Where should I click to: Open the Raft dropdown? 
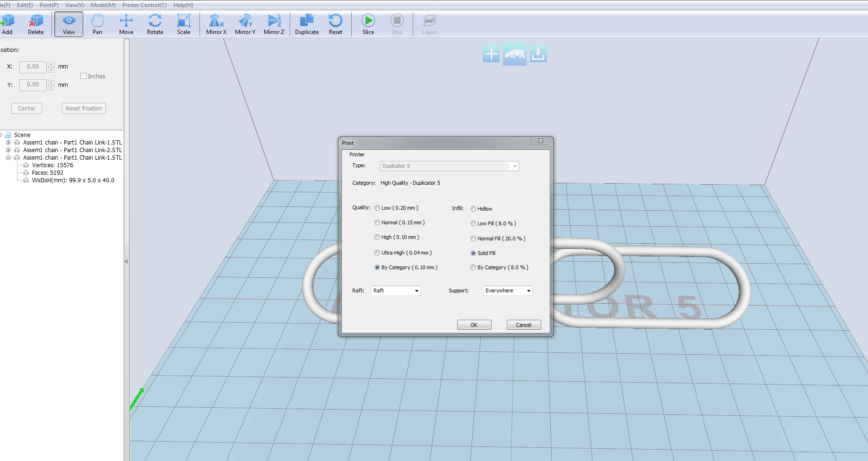(396, 290)
